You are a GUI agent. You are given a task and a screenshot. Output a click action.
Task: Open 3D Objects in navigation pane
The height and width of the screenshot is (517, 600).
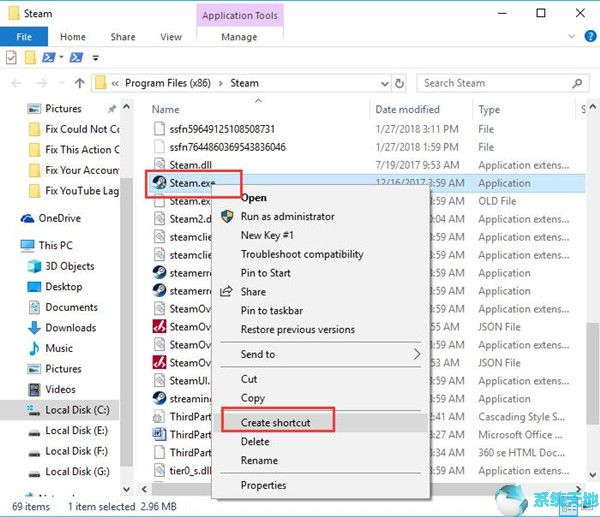[x=70, y=266]
